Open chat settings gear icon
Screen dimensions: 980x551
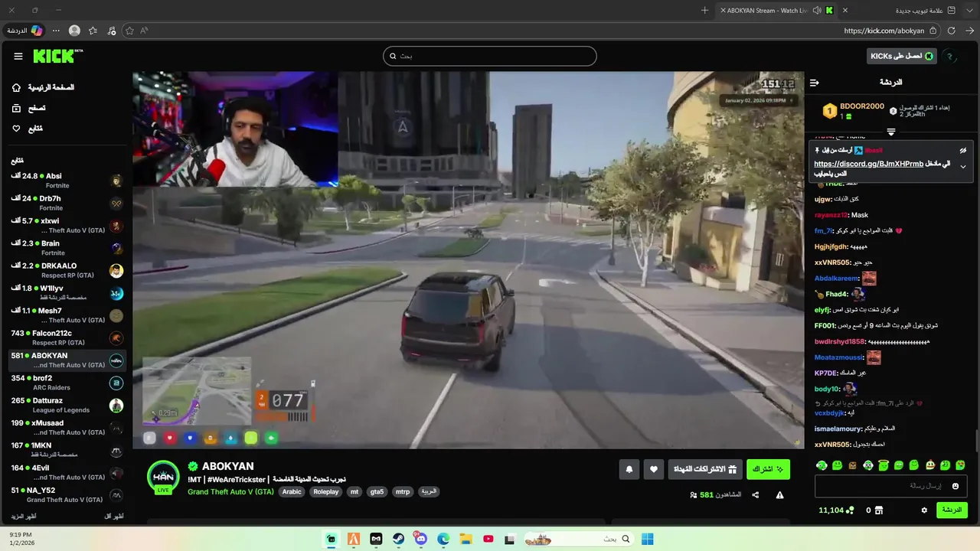pyautogui.click(x=924, y=510)
